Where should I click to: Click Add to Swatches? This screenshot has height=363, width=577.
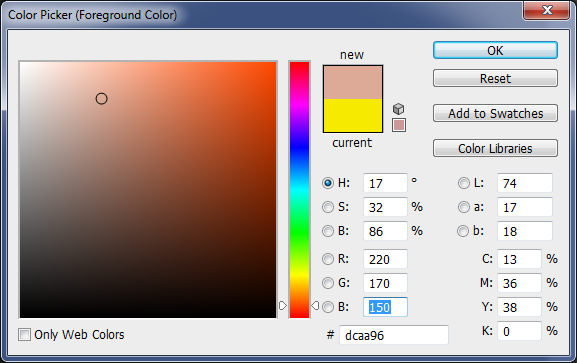495,113
